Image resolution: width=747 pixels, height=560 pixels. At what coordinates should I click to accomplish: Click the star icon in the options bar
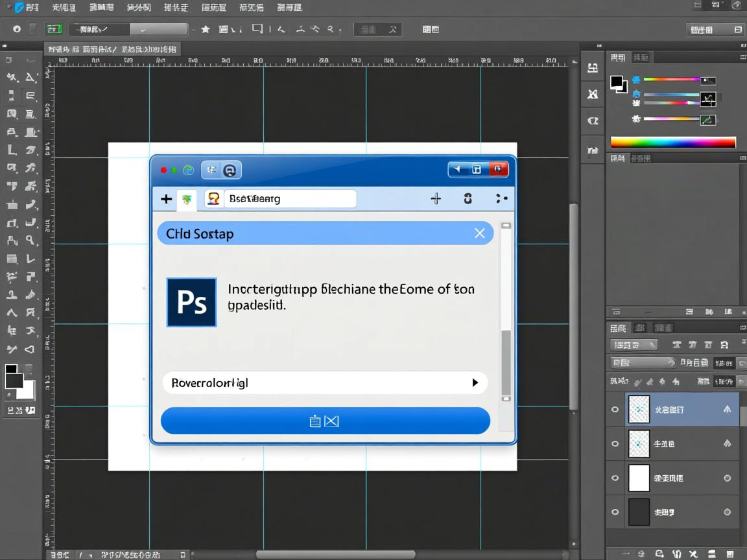click(205, 29)
